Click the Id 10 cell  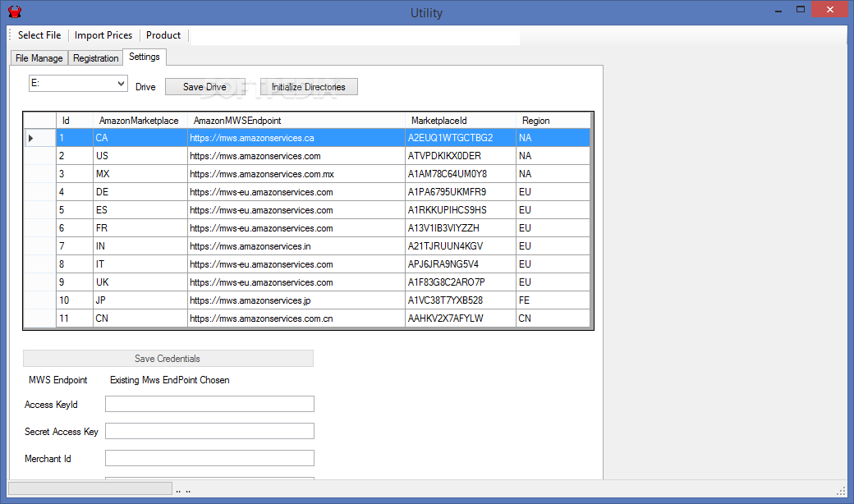click(75, 300)
